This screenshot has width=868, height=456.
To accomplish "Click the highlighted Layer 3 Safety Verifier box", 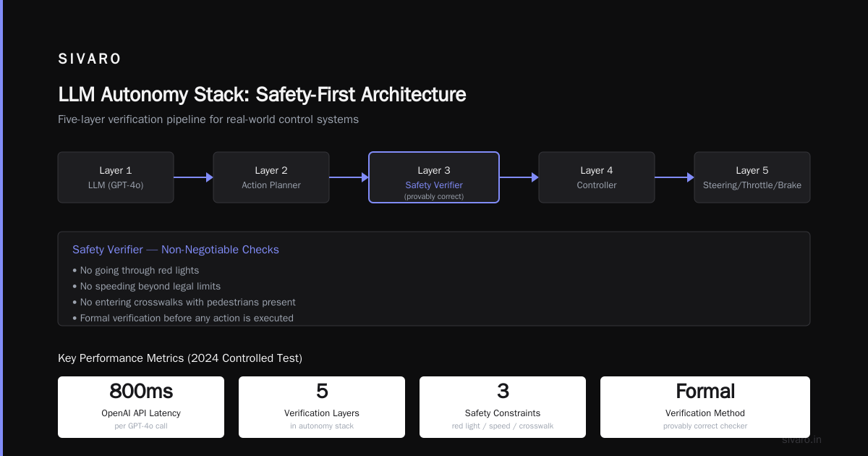I will pos(434,177).
